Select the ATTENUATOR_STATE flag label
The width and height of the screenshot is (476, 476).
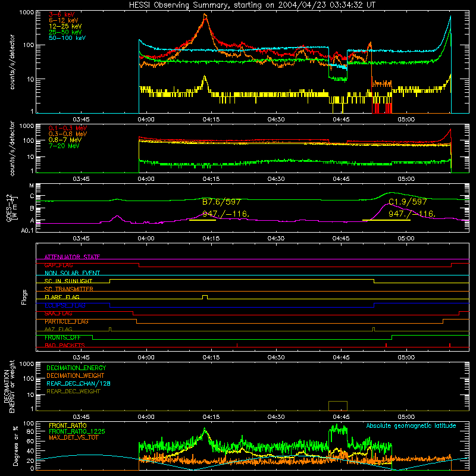72,257
